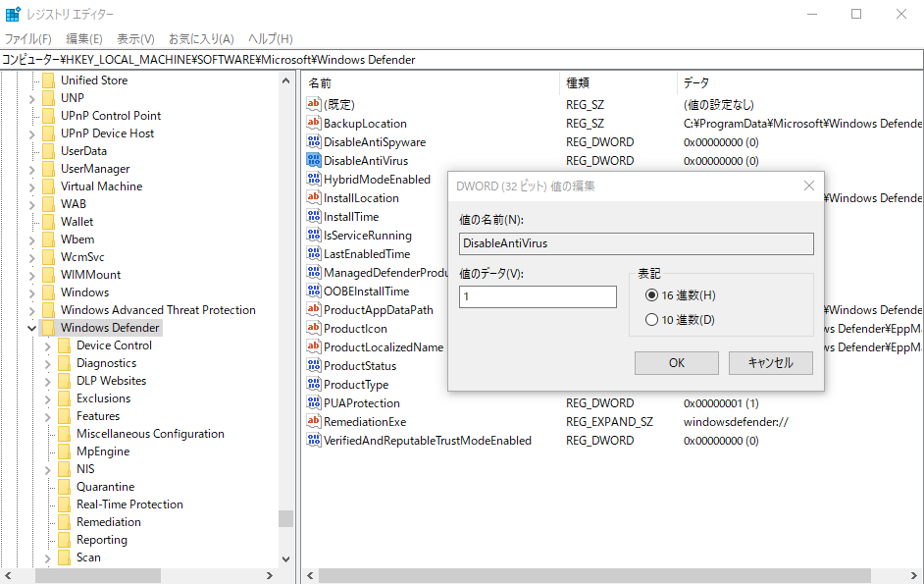Select the VerifiedAndReputableTrustModeEnabled DWORD icon

[x=314, y=441]
